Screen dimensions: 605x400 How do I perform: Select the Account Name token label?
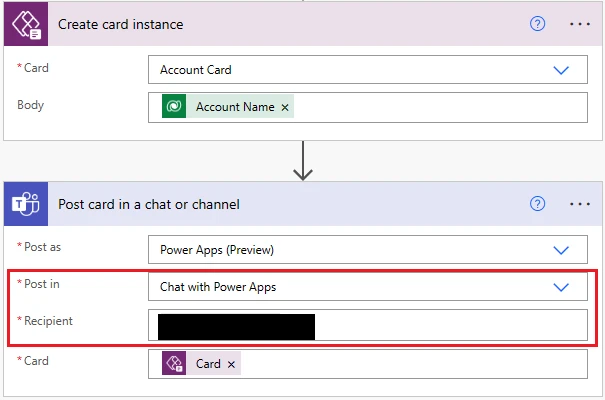point(235,107)
